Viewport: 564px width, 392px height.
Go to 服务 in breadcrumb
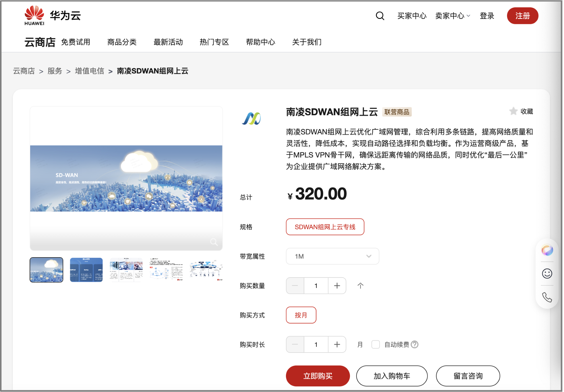pyautogui.click(x=55, y=71)
